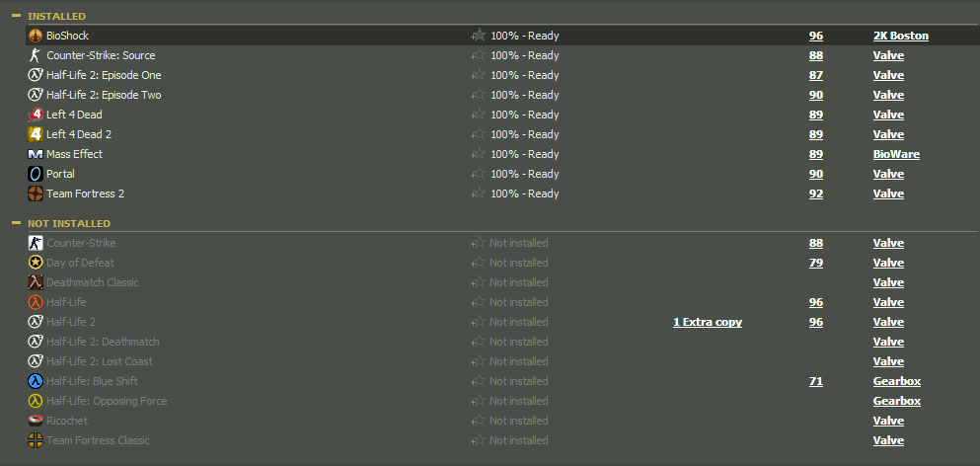Click the Mass Effect game icon
The height and width of the screenshot is (466, 980).
(x=36, y=154)
